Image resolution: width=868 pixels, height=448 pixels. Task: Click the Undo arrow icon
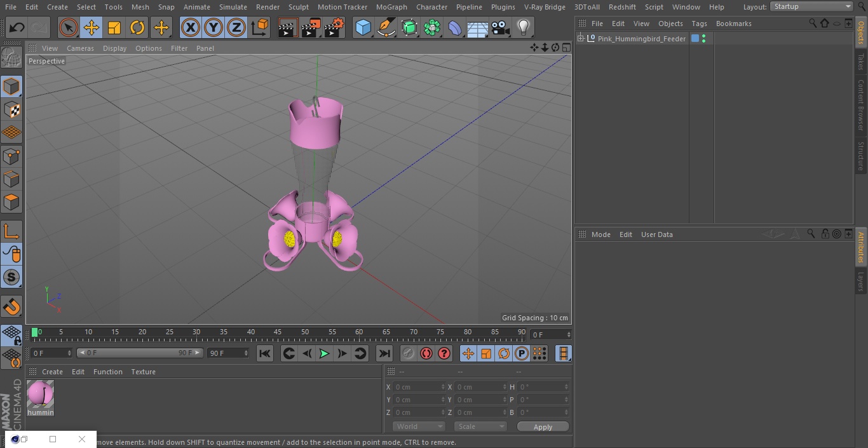coord(17,27)
